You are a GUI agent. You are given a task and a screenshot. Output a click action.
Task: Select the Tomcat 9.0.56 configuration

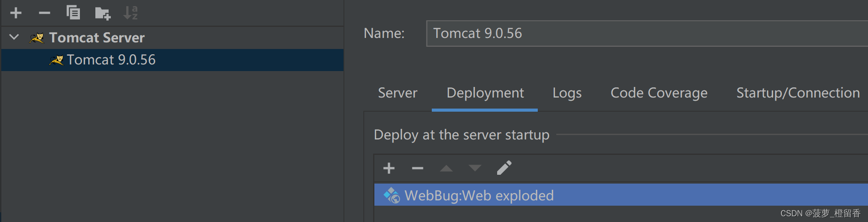[172, 60]
